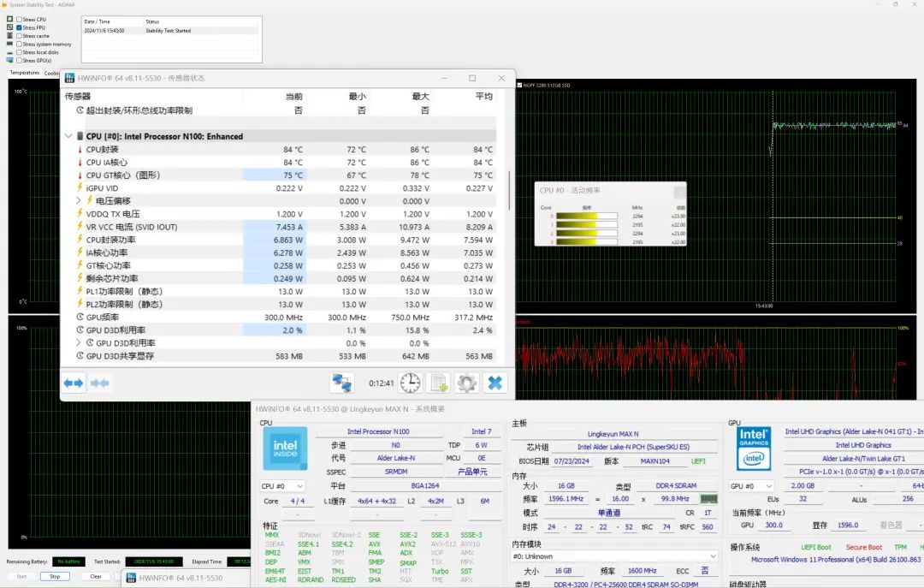Viewport: 924px width, 588px height.
Task: Click the Start button in AIDA64
Action: 21,576
